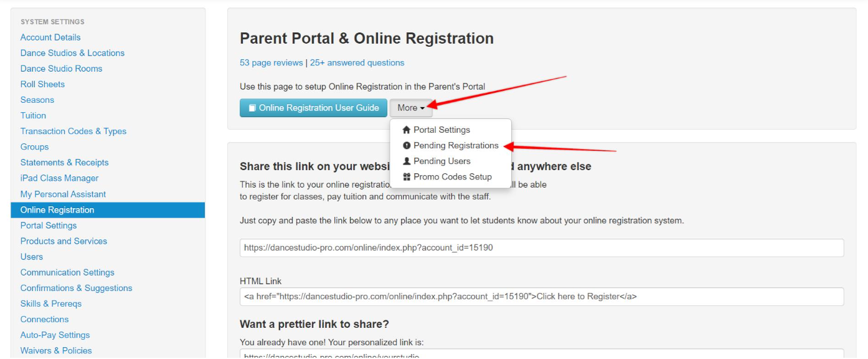868x359 pixels.
Task: Open iPad Class Manager settings
Action: coord(59,178)
